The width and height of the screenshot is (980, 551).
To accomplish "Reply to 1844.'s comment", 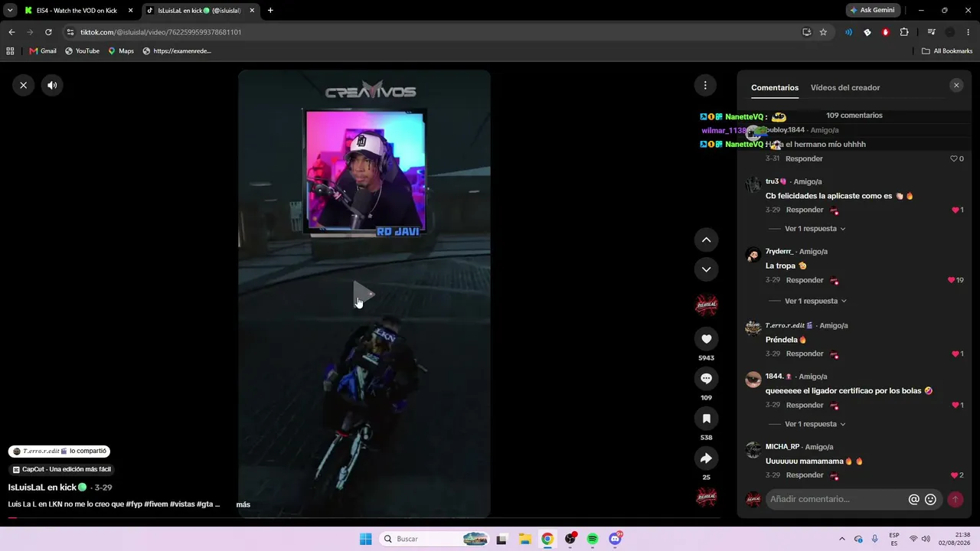I will [805, 405].
